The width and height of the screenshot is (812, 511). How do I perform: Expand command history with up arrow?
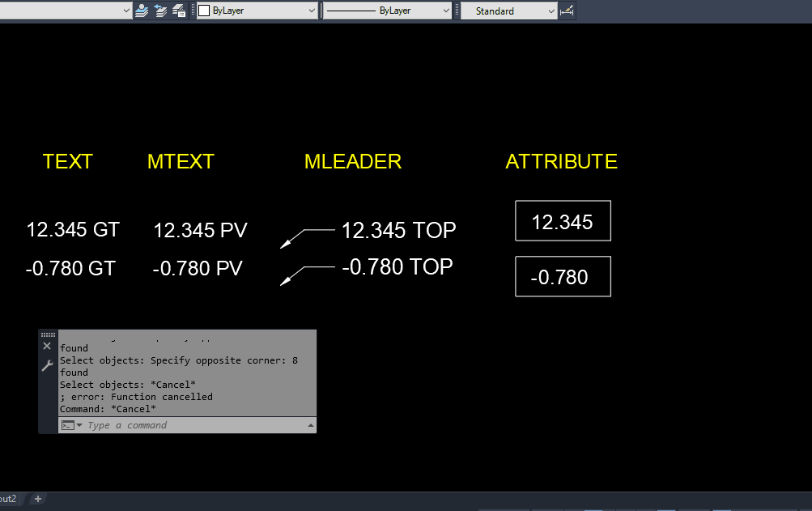[311, 425]
